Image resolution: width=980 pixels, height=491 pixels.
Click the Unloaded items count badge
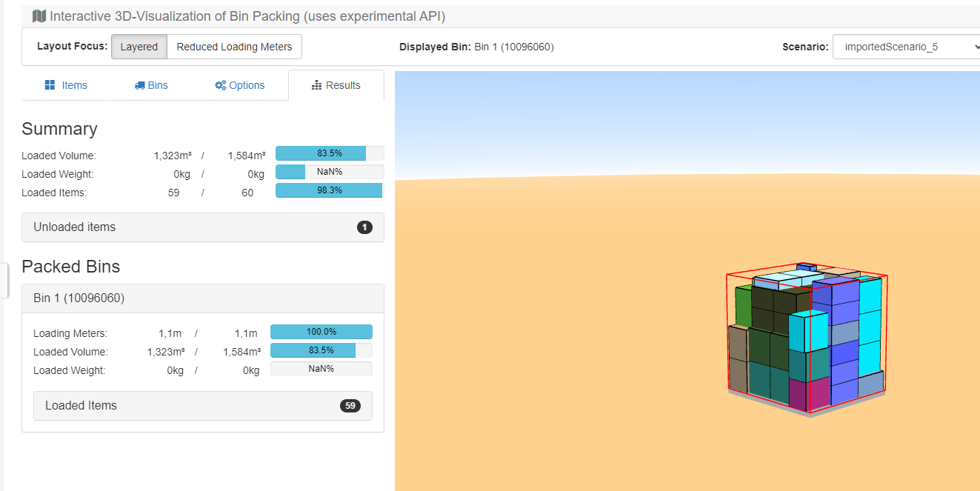[364, 227]
